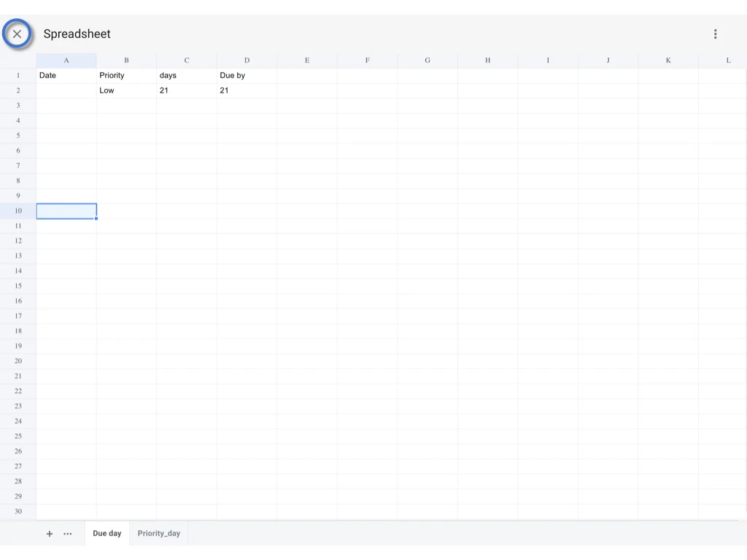
Task: Select row 25 header
Action: [18, 436]
